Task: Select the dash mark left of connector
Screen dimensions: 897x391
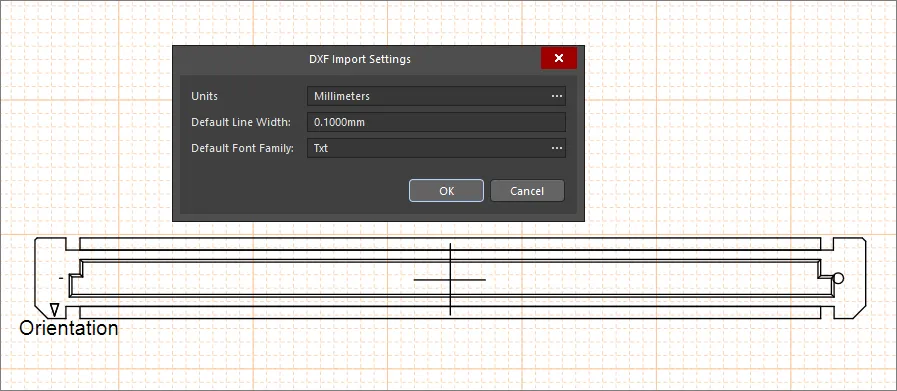Action: click(61, 278)
